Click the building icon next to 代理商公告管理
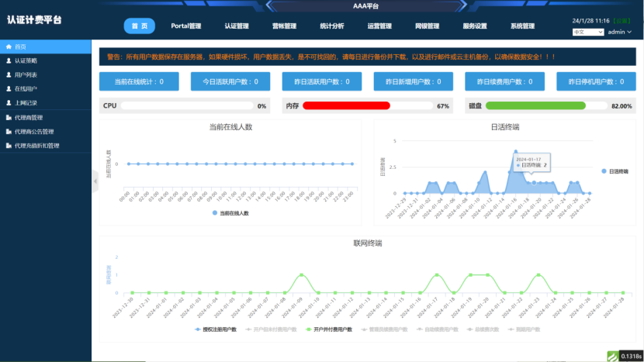The width and height of the screenshot is (644, 362). pos(9,131)
